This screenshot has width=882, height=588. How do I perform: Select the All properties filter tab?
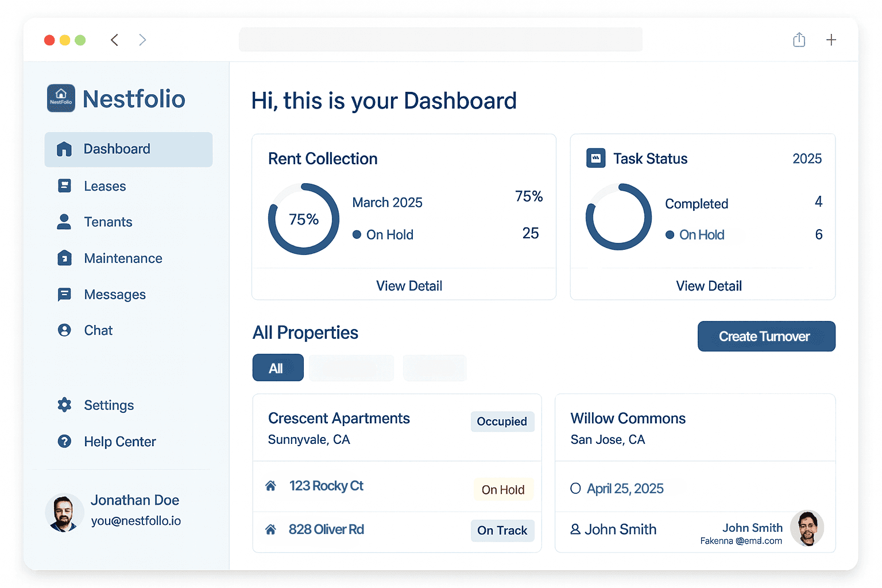(x=278, y=367)
